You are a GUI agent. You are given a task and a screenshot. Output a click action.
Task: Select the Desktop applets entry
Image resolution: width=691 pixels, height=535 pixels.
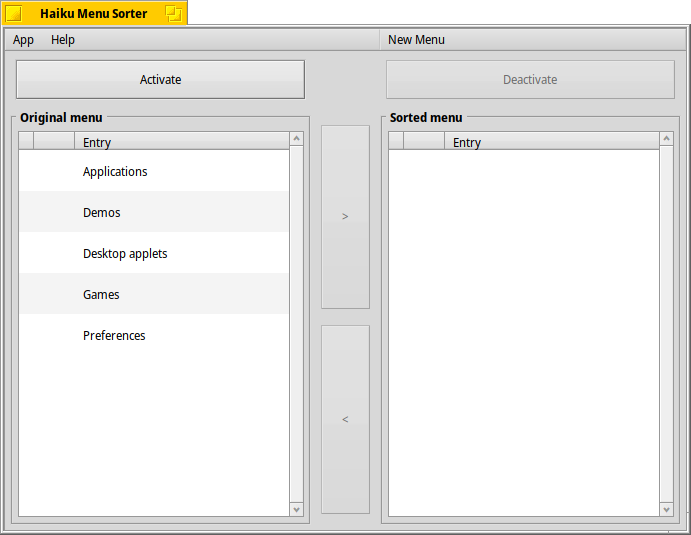pyautogui.click(x=154, y=253)
